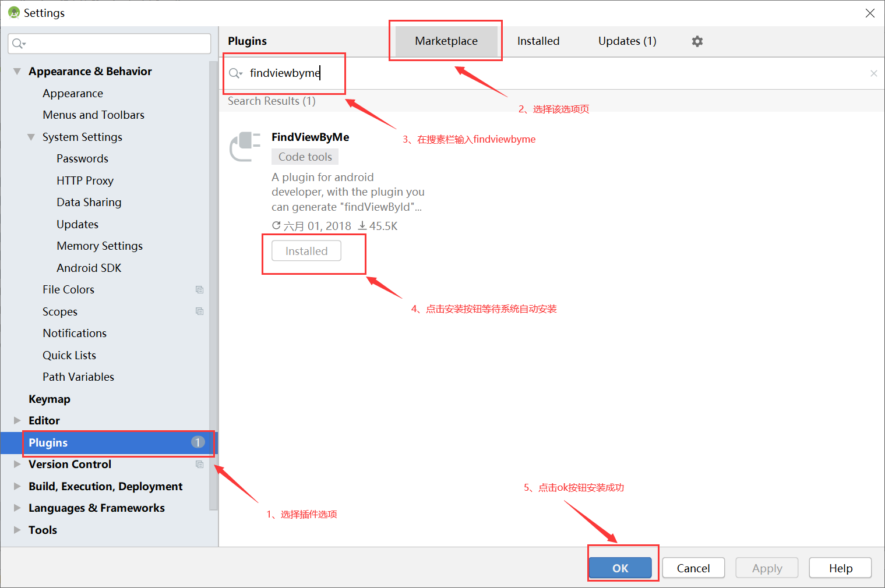Open Help for settings
The image size is (885, 588).
coord(841,568)
